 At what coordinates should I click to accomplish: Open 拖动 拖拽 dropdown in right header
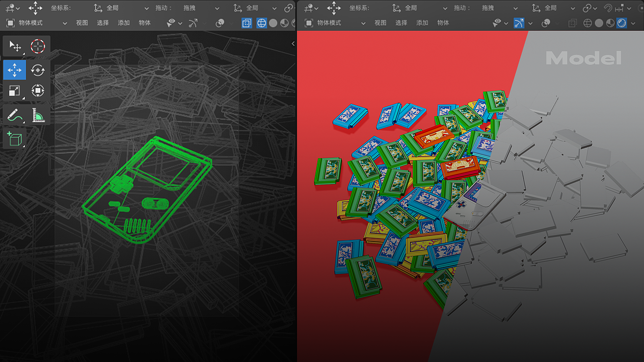(x=499, y=8)
